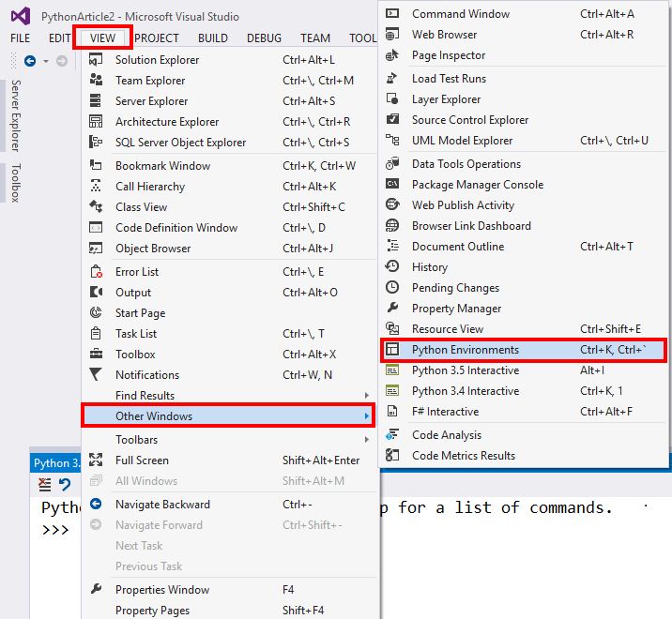
Task: Select Pending Changes
Action: coord(523,287)
